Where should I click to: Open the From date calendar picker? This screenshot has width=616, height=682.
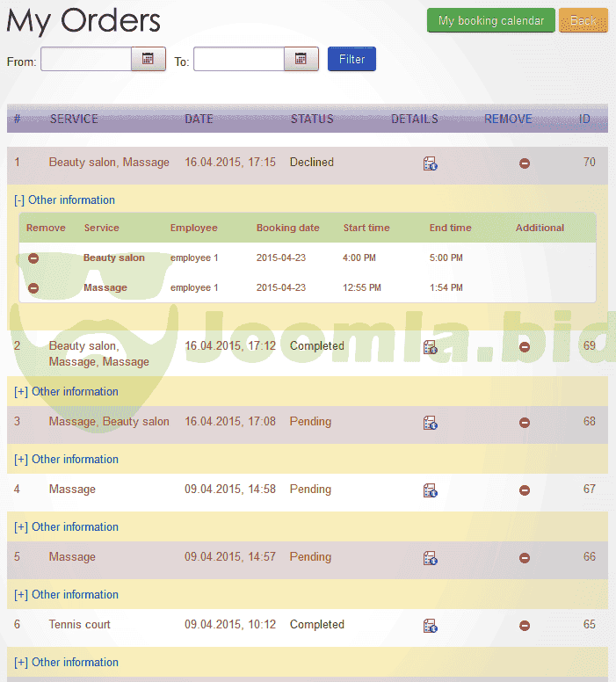[x=148, y=59]
